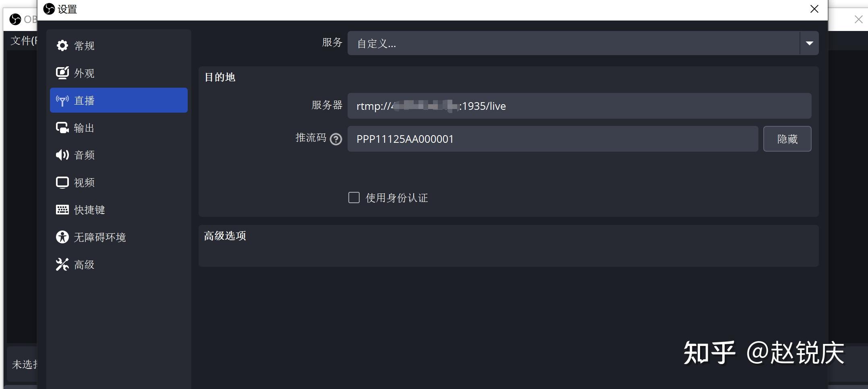This screenshot has width=868, height=389.
Task: Click the 直播 streaming antenna icon
Action: [62, 100]
